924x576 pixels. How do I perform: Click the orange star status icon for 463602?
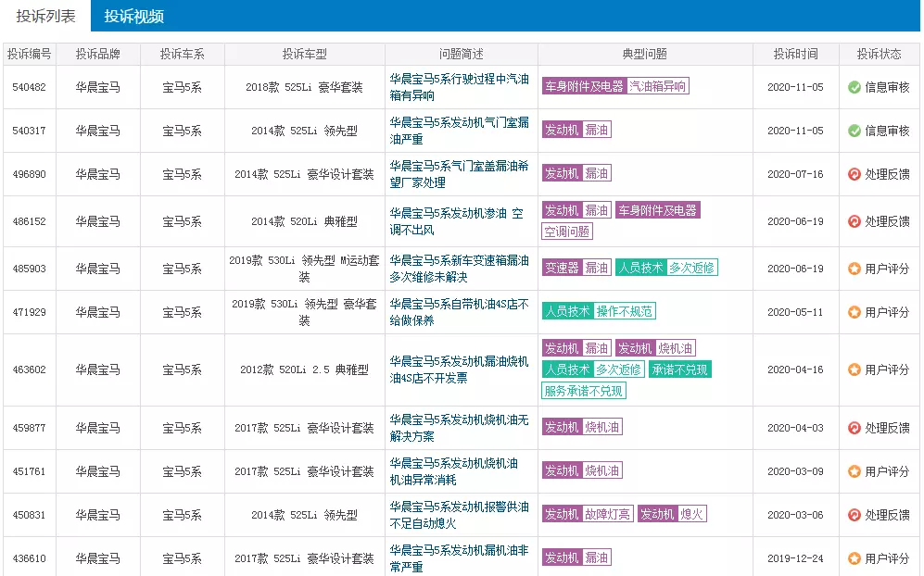click(854, 369)
